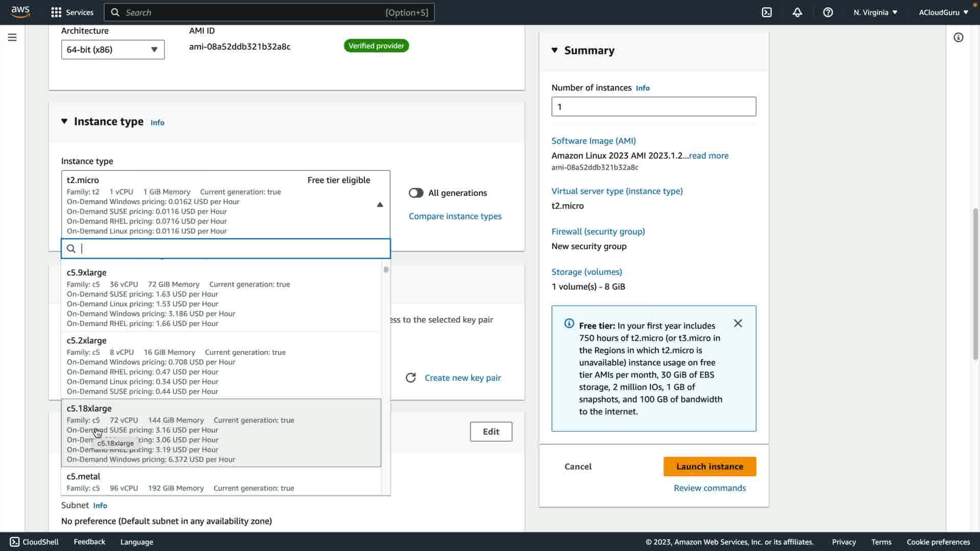Viewport: 980px width, 551px height.
Task: Open the Architecture 64-bit (x86) dropdown
Action: [113, 49]
